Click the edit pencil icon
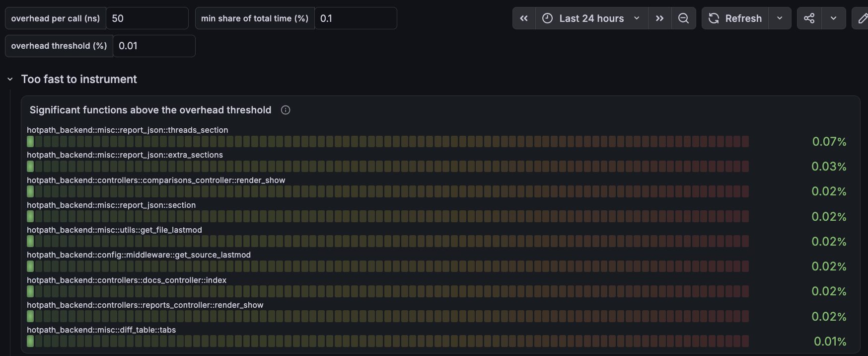This screenshot has width=868, height=356. [x=862, y=18]
